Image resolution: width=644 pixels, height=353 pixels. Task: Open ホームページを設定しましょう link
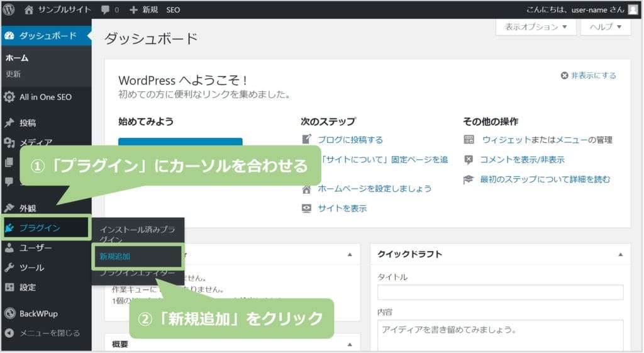coord(375,189)
